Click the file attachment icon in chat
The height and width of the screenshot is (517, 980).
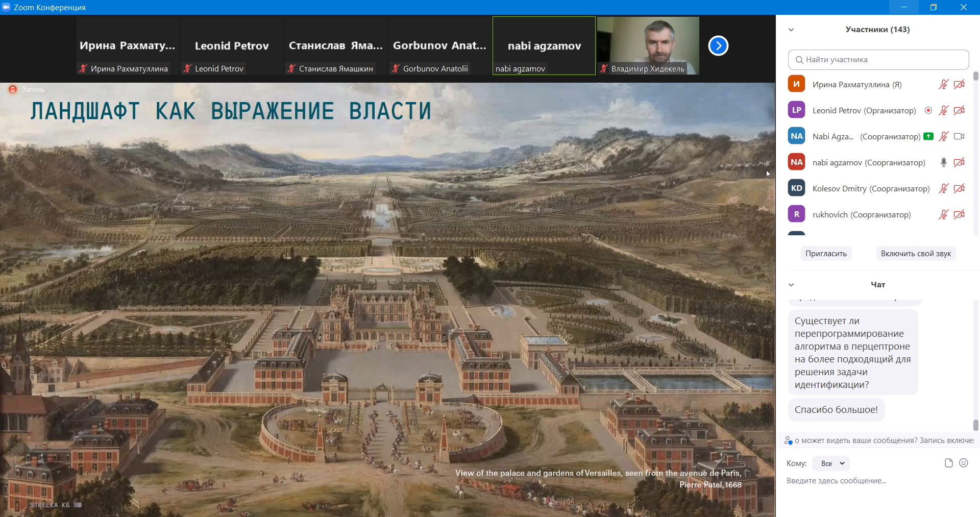948,463
